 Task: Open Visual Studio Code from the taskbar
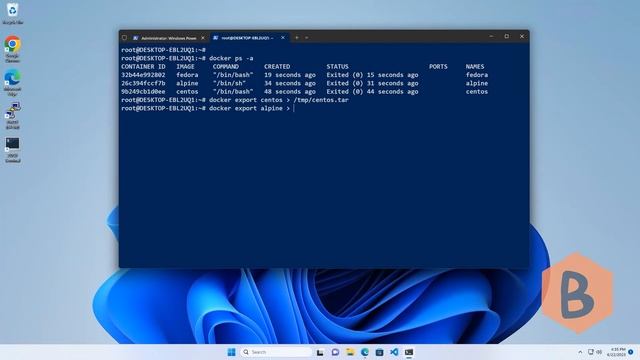[394, 352]
